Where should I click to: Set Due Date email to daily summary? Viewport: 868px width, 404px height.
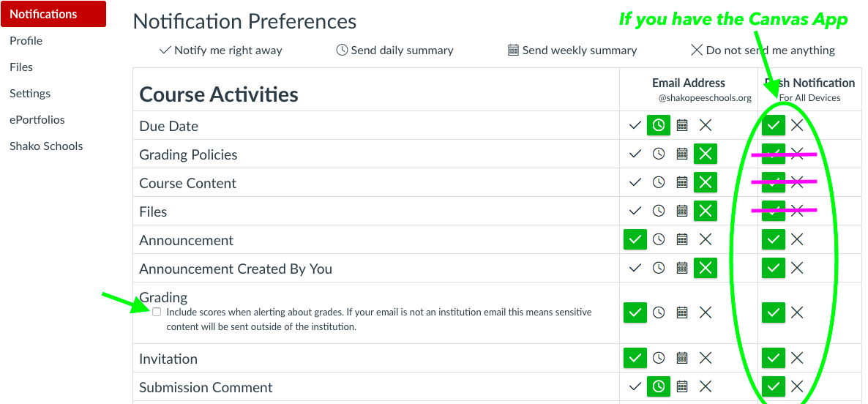point(659,126)
